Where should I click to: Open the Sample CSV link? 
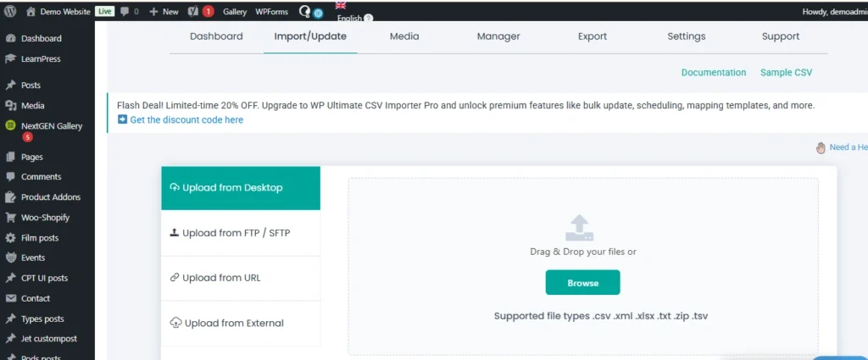[x=786, y=73]
